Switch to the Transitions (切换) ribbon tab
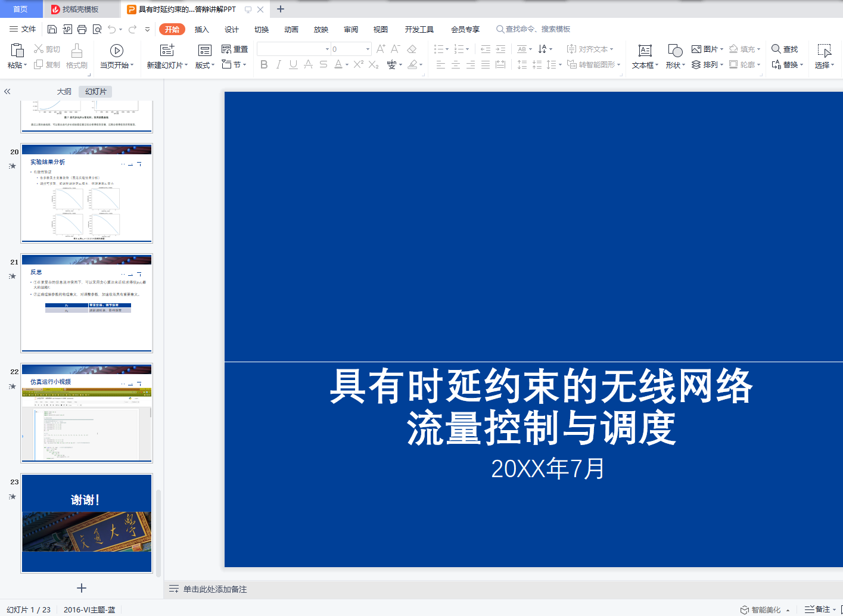This screenshot has height=616, width=843. coord(262,29)
